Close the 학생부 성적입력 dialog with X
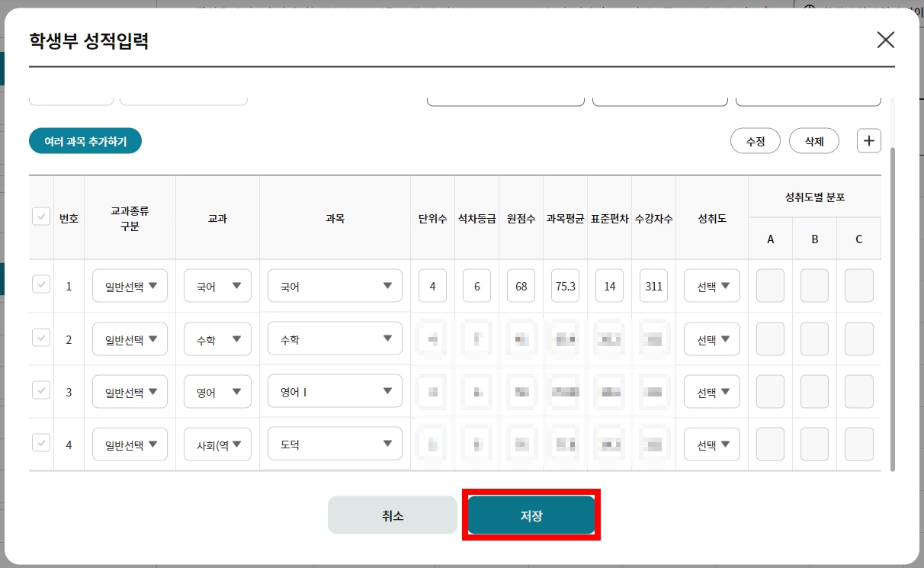This screenshot has width=924, height=568. tap(885, 40)
